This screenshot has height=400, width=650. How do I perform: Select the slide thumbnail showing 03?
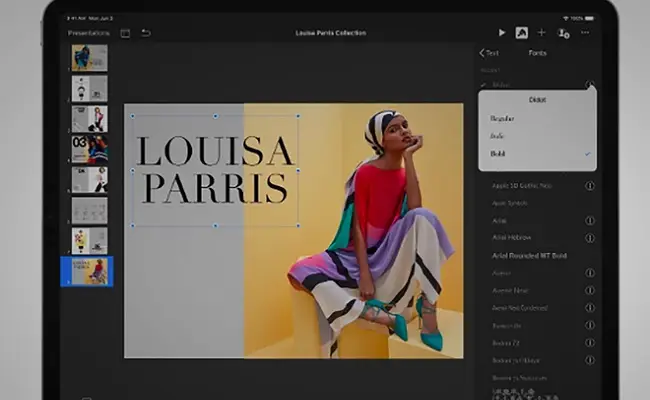tap(89, 149)
